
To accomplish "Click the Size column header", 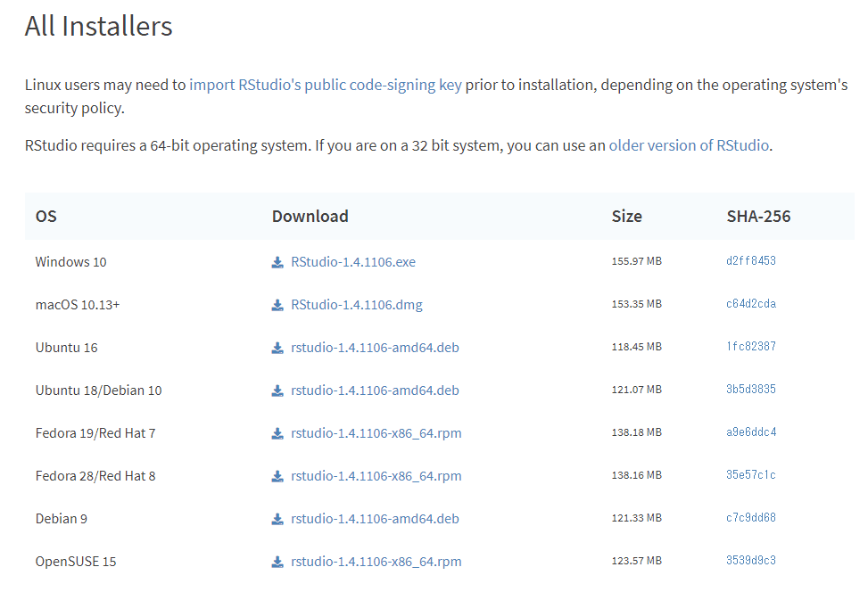I will coord(626,217).
